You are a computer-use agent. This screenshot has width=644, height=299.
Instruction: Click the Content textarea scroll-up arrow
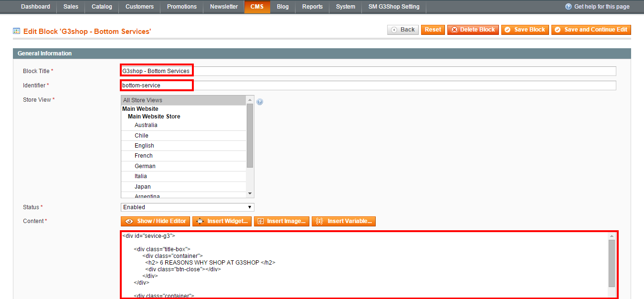[612, 236]
